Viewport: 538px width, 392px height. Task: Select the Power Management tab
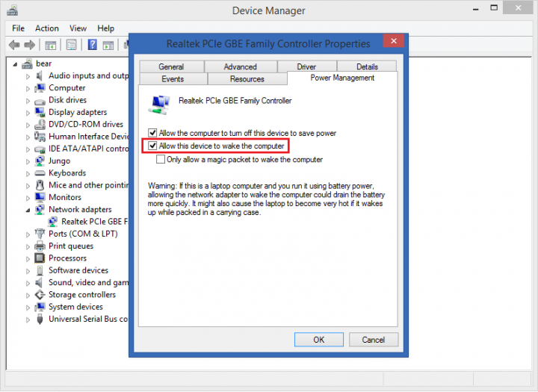[x=342, y=78]
